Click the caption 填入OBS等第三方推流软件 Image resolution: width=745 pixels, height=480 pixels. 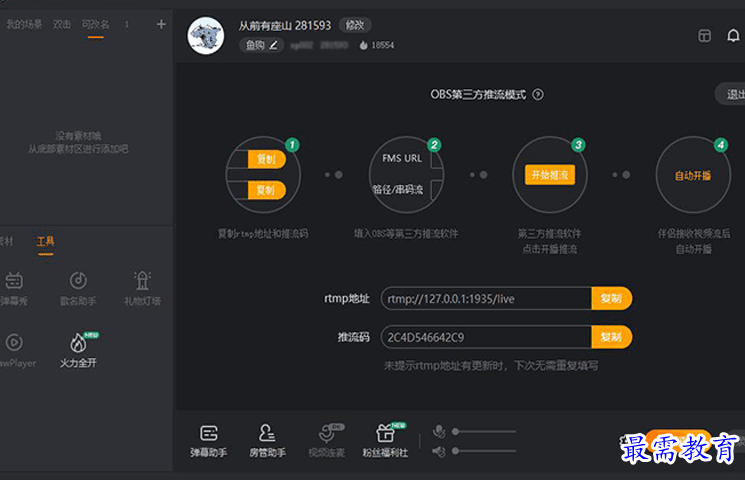(406, 234)
